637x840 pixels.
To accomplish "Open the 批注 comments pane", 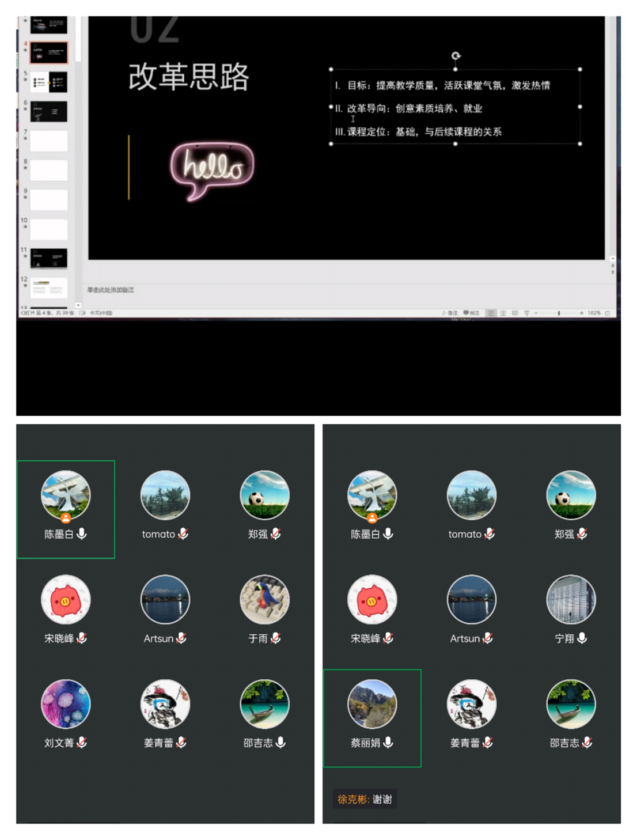I will pos(471,313).
